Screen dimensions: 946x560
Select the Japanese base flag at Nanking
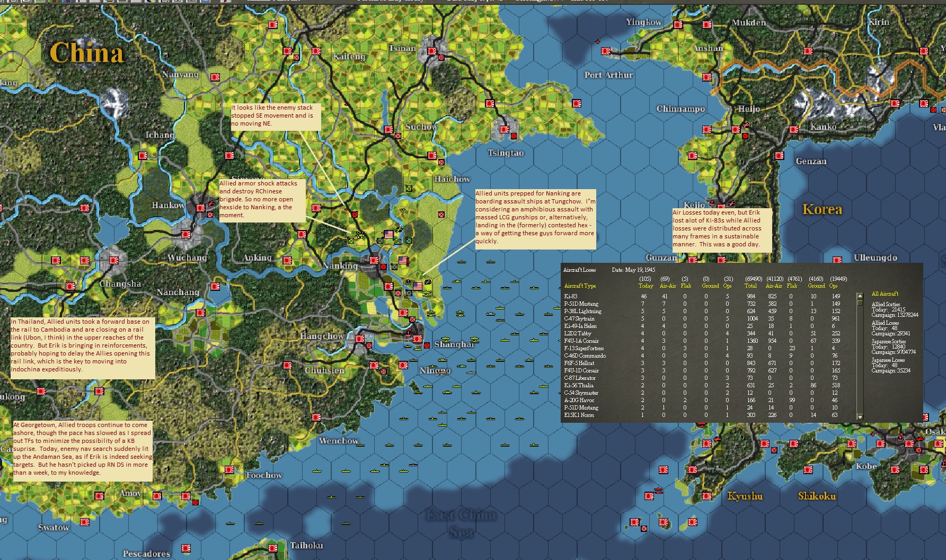coord(374,260)
